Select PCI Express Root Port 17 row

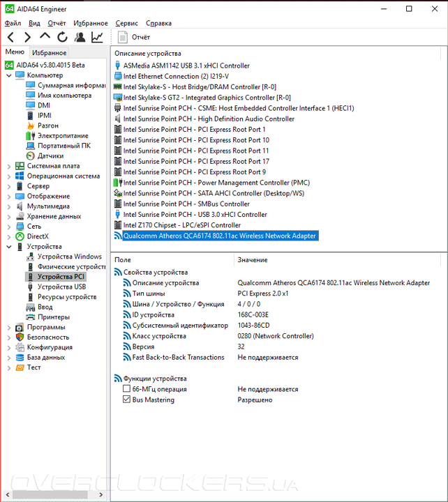[196, 161]
